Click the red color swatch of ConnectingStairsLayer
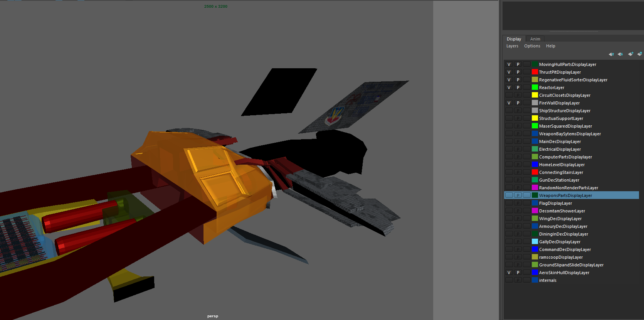Image resolution: width=644 pixels, height=320 pixels. [535, 172]
